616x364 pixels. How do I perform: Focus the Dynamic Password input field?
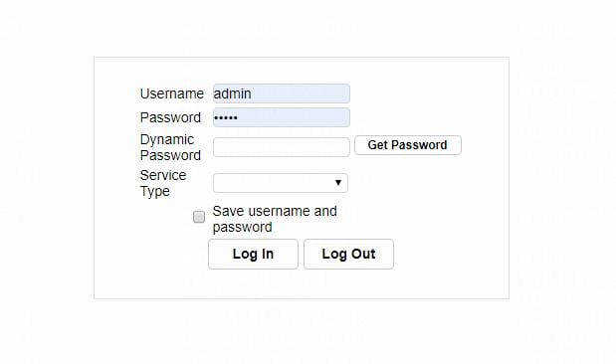click(282, 147)
